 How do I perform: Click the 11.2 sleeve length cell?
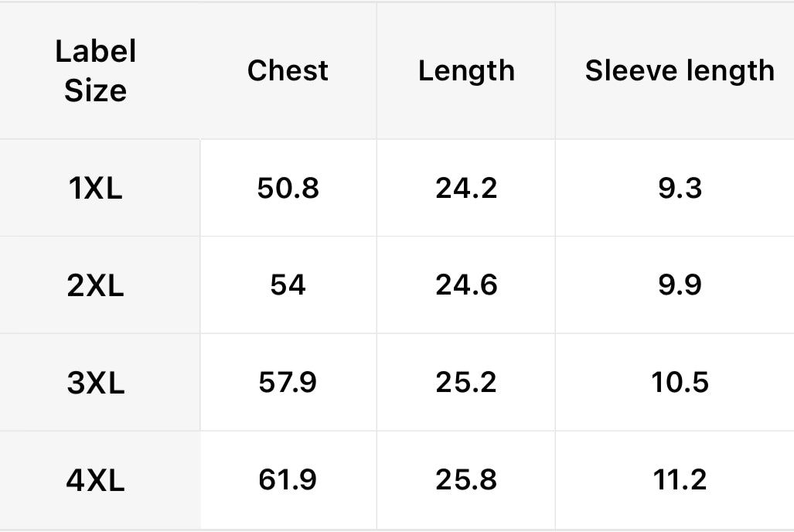tap(680, 481)
